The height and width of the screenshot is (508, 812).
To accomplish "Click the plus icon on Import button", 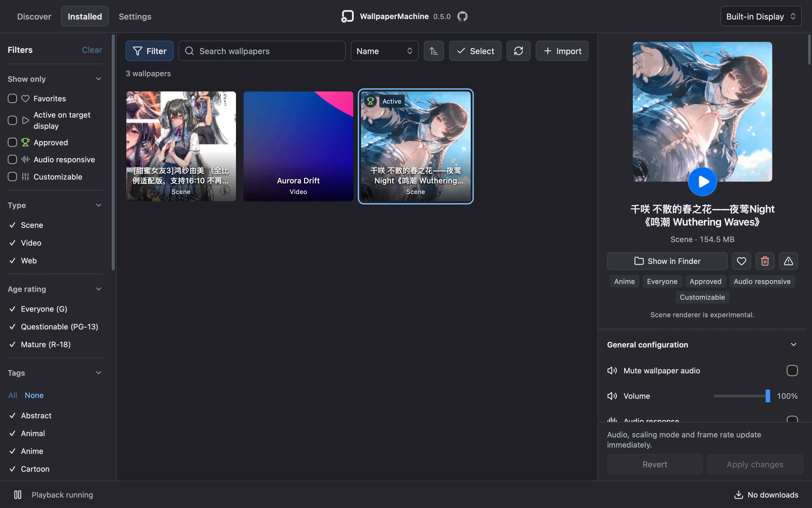I will tap(548, 51).
